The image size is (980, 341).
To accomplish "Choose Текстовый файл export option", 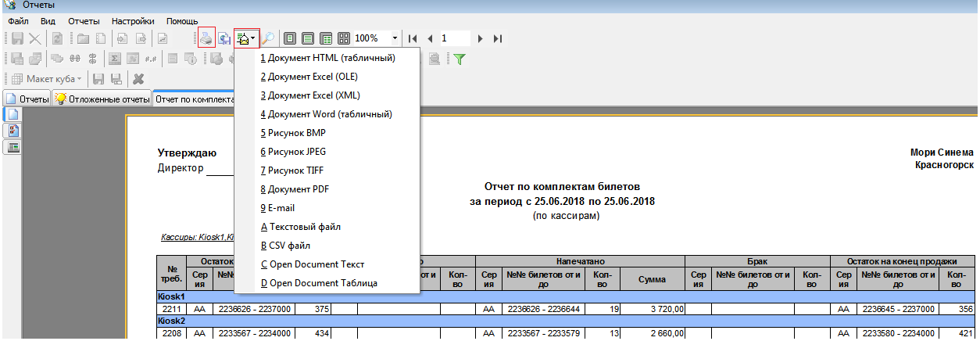I will pyautogui.click(x=327, y=227).
